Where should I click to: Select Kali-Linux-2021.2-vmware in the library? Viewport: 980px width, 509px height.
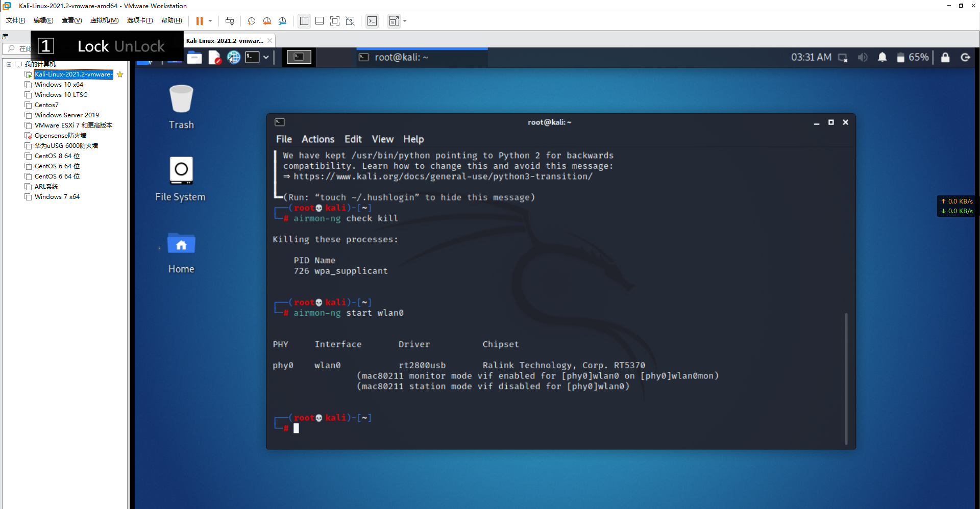point(73,74)
